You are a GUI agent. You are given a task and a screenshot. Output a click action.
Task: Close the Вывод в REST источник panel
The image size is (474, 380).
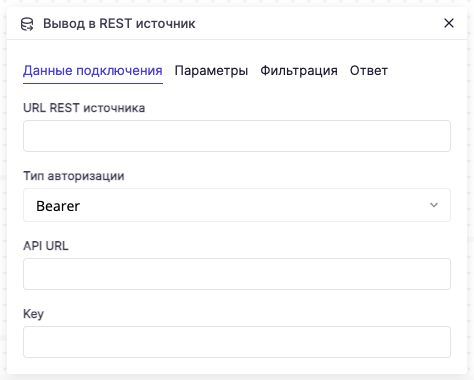(x=449, y=23)
